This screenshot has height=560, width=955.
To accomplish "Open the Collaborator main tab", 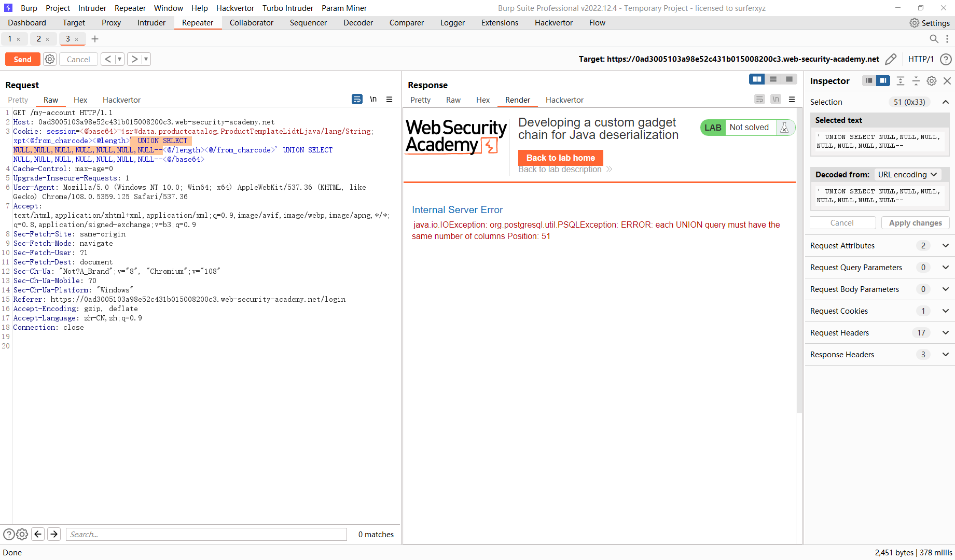I will (252, 23).
